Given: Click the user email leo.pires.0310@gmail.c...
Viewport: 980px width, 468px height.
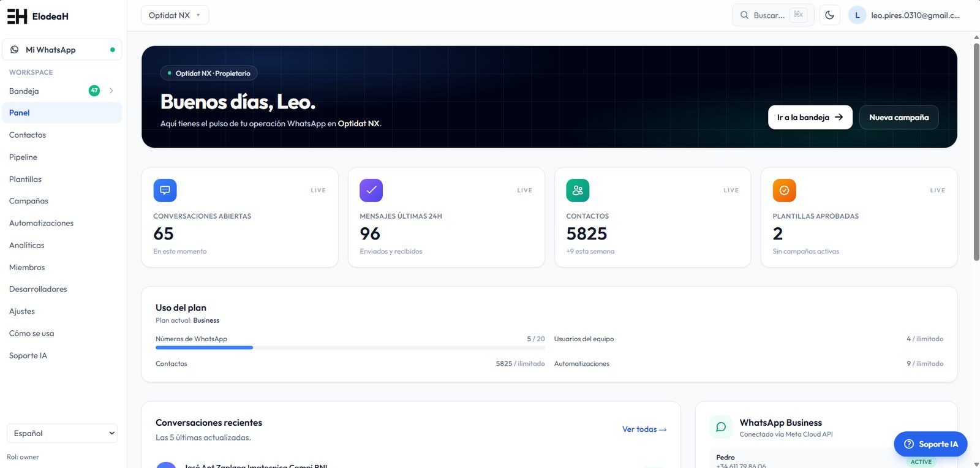Looking at the screenshot, I should click(915, 15).
